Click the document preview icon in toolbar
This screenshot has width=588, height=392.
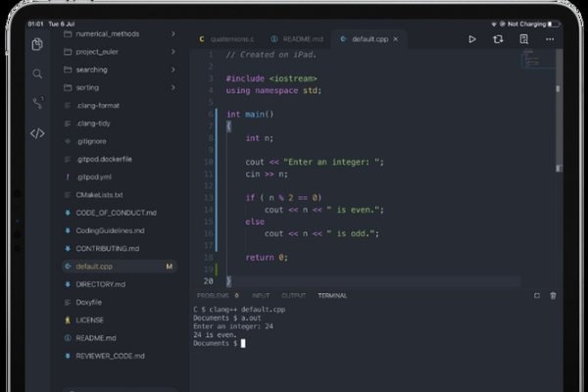pyautogui.click(x=525, y=39)
